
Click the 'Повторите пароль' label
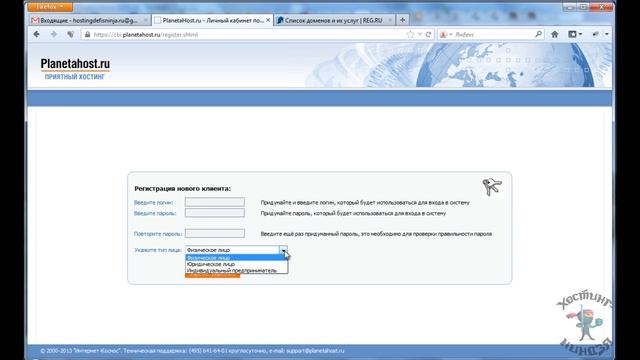158,234
